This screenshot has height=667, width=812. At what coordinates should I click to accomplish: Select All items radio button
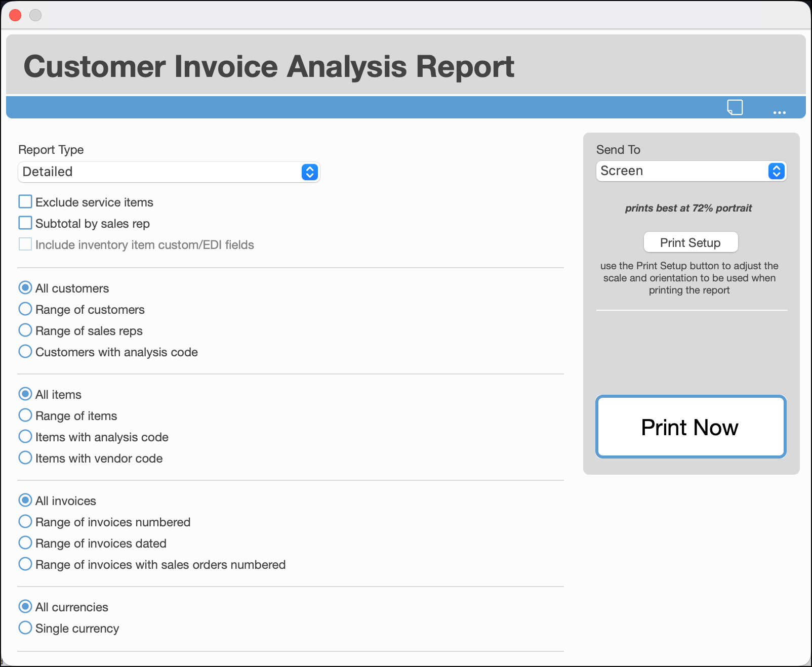coord(25,394)
